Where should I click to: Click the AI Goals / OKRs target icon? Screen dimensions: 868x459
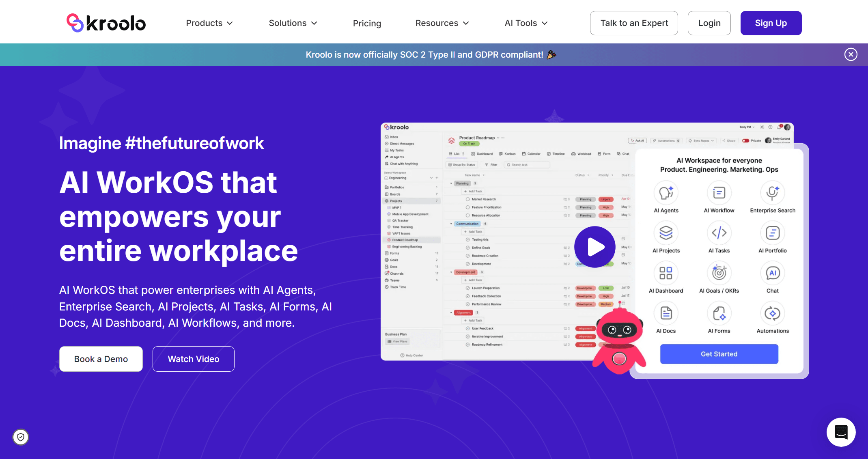(x=719, y=273)
